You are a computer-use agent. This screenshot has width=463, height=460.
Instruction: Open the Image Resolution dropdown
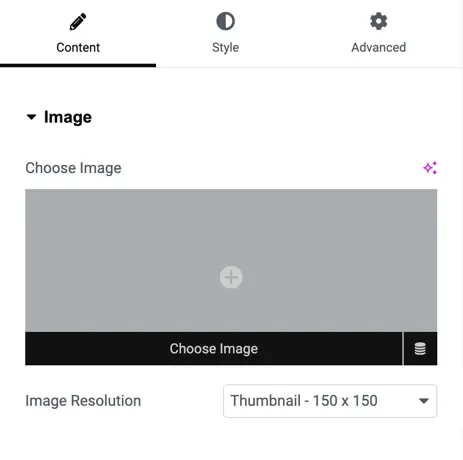[x=330, y=401]
